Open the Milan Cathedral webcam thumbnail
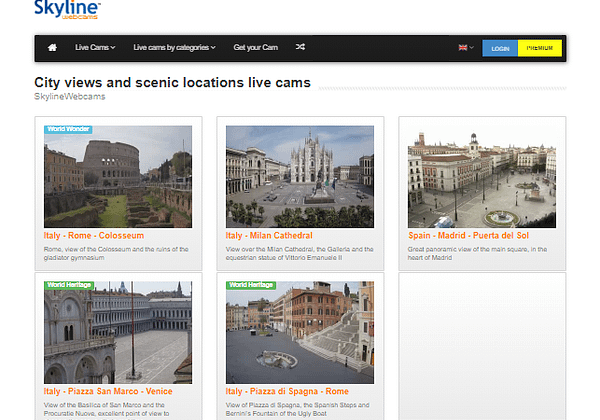Viewport: 600px width, 420px height. pos(300,177)
